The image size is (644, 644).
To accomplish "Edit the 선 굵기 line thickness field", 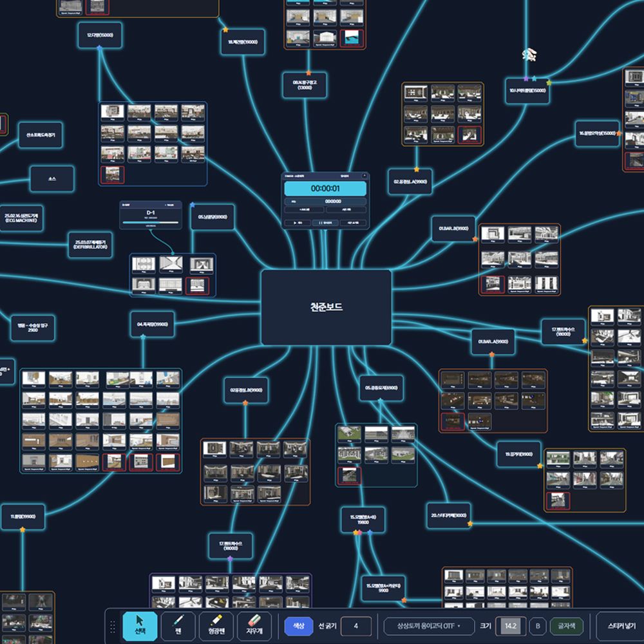I will click(x=356, y=626).
